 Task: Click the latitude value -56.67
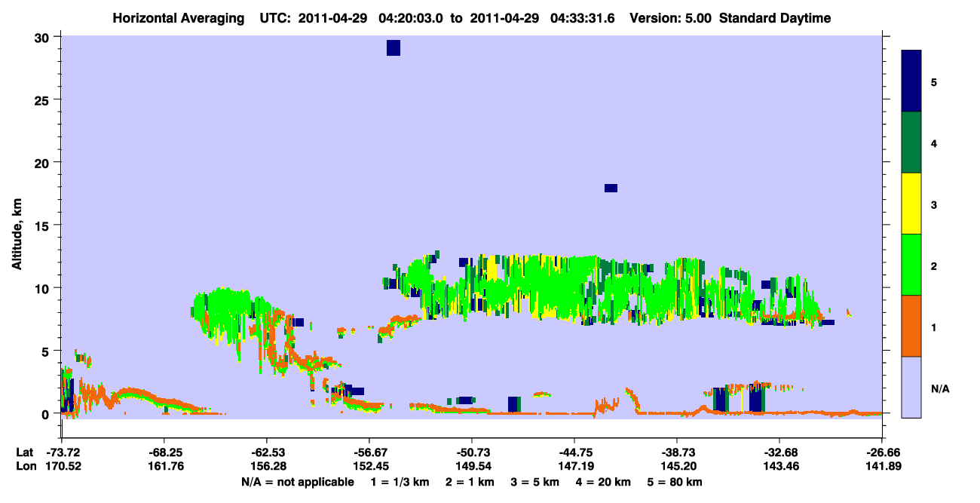click(369, 452)
